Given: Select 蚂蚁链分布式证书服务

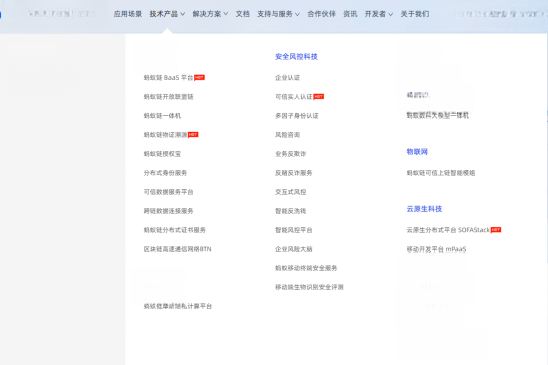Looking at the screenshot, I should pos(175,230).
